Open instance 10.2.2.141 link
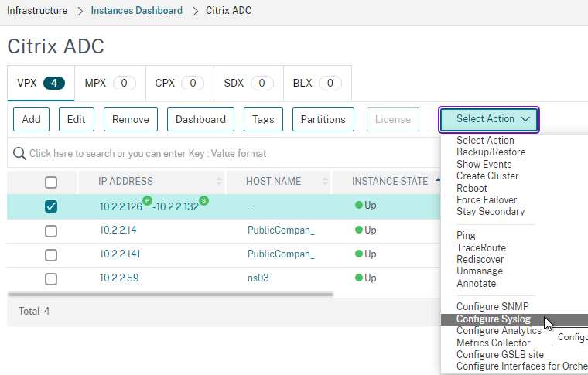588x375 pixels. click(x=120, y=254)
